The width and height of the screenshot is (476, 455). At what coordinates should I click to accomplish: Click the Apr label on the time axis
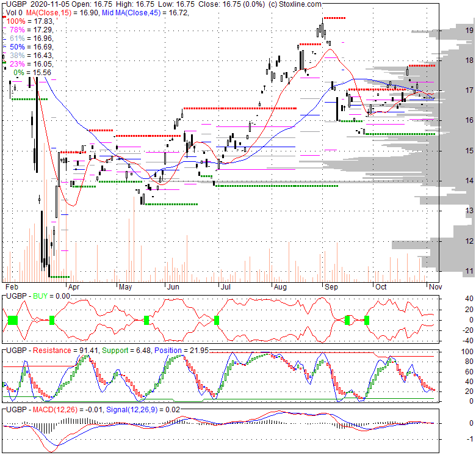74,286
